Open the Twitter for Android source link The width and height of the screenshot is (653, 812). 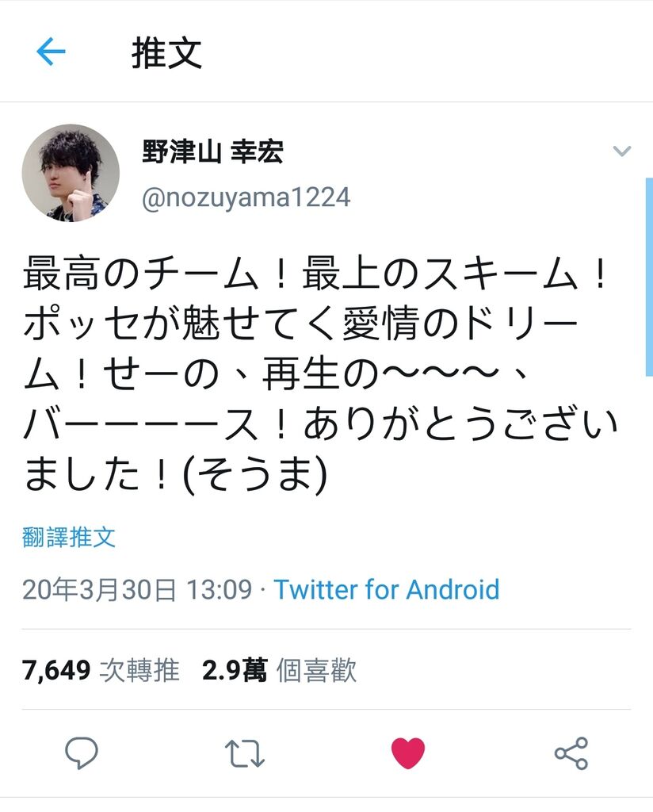coord(387,589)
